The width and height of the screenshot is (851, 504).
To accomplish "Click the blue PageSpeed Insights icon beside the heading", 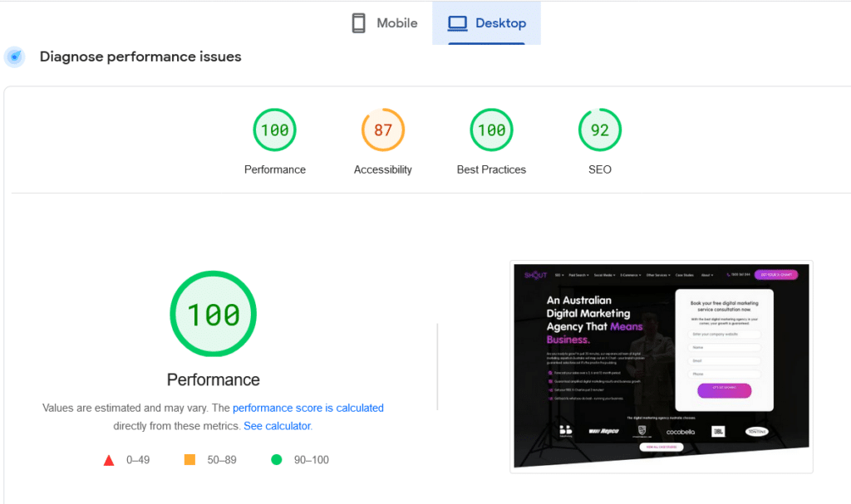I will (x=14, y=56).
